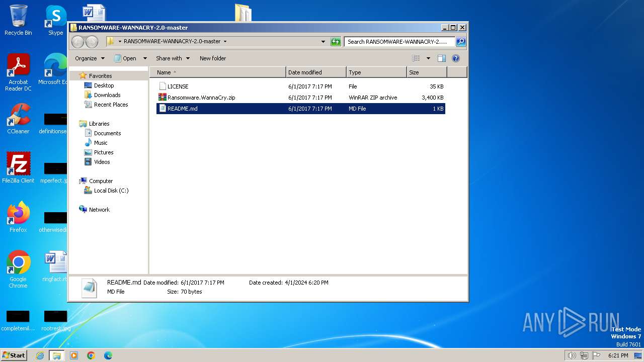
Task: Expand breadcrumb arrow after RANSOMWARE-WANNACRY-2.0-master
Action: point(225,42)
